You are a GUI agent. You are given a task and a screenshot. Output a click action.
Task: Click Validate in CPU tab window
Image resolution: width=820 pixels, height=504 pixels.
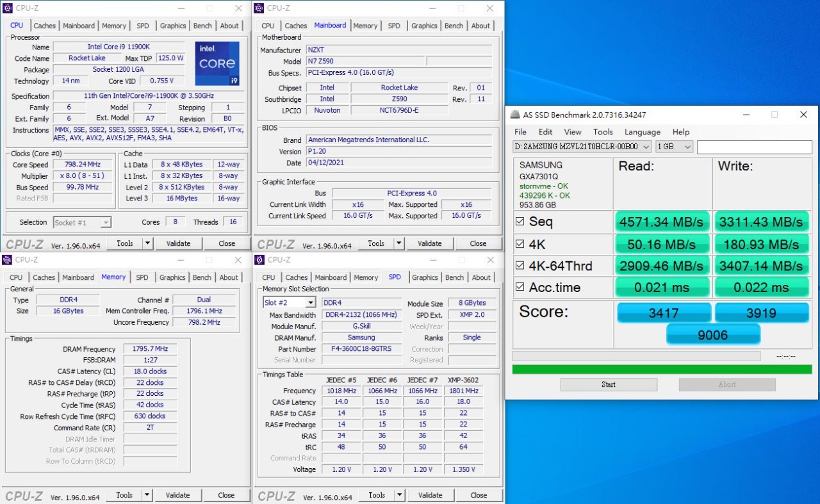tap(178, 243)
